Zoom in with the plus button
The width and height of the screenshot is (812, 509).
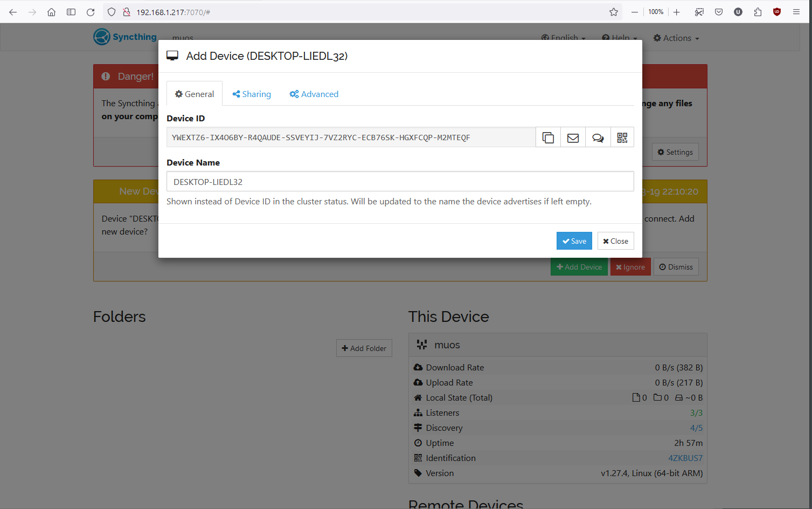[677, 12]
